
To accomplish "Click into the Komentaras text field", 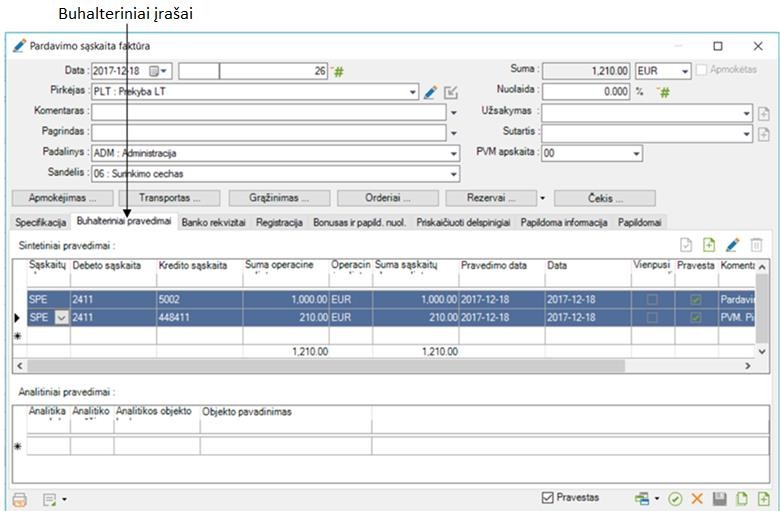I will tap(268, 112).
